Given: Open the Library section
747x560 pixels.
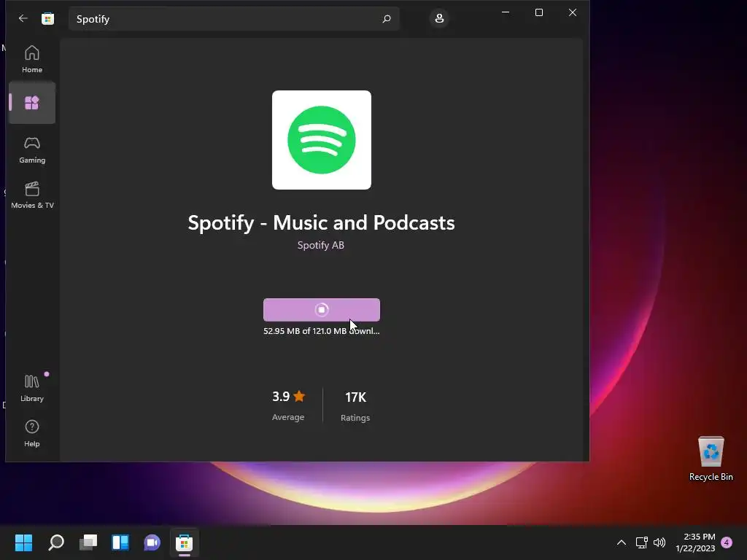Looking at the screenshot, I should [32, 388].
